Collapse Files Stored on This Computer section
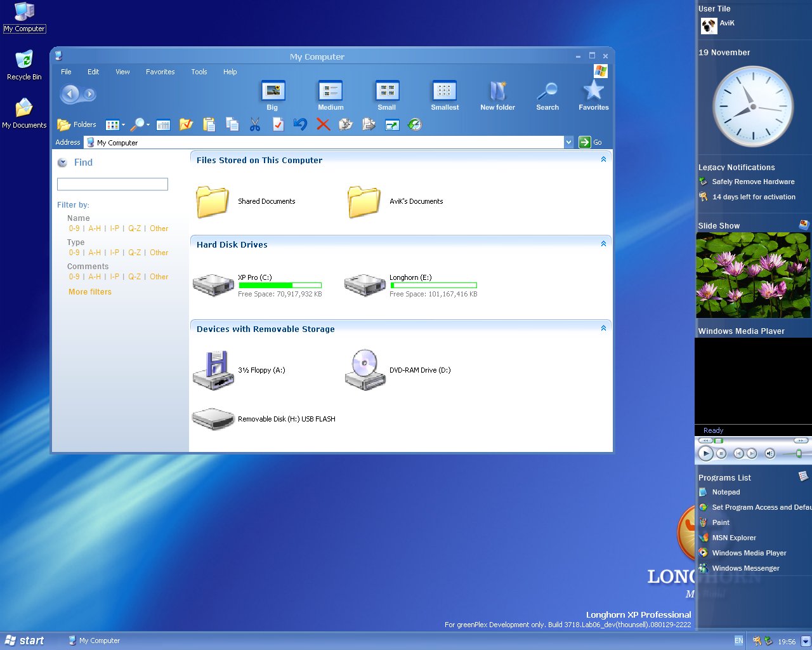The height and width of the screenshot is (650, 812). point(603,159)
